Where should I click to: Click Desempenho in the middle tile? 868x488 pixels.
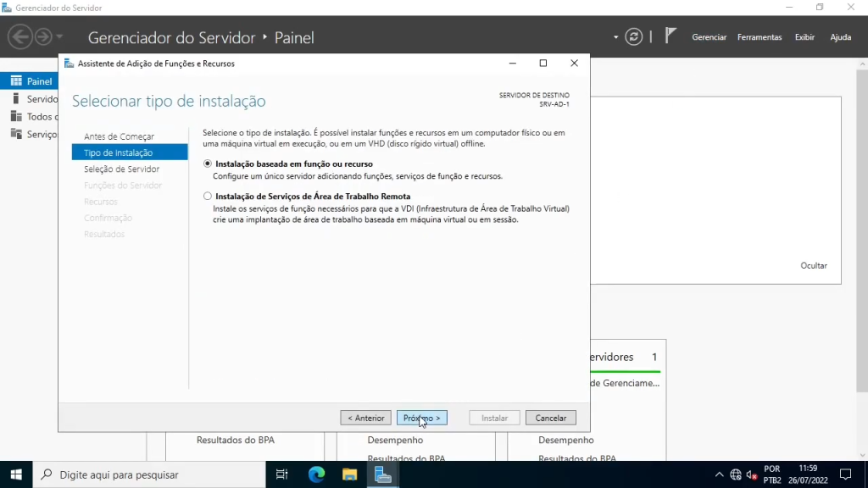pos(395,440)
